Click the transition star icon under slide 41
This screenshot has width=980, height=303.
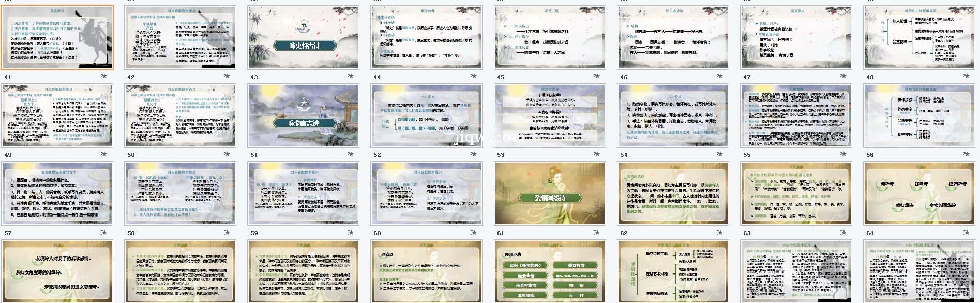point(103,76)
